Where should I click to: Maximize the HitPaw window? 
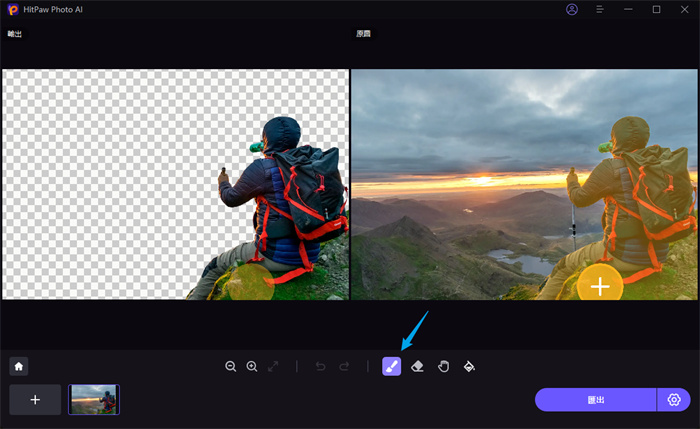[x=656, y=10]
